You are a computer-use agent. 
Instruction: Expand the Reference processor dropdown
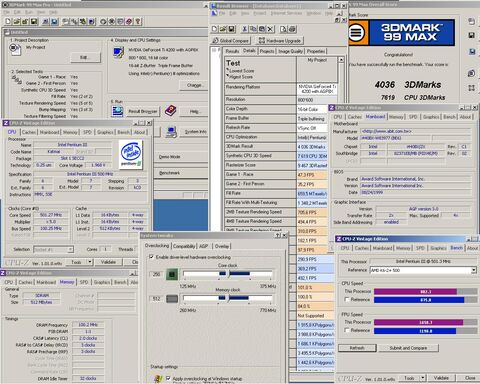pos(474,270)
